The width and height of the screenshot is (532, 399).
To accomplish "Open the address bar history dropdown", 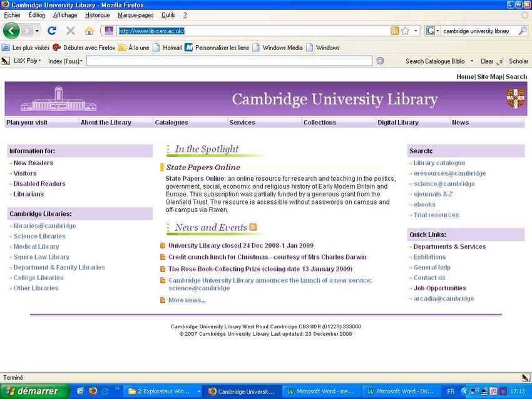I will tap(416, 31).
